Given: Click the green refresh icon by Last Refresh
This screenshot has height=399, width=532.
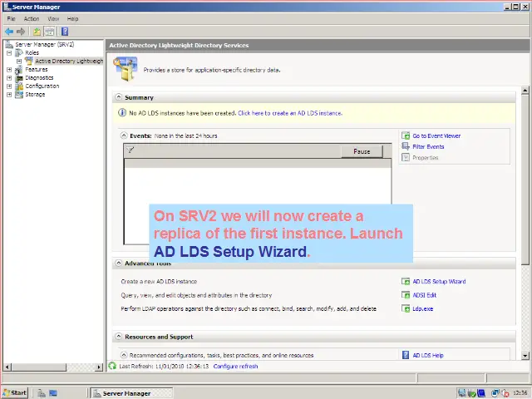Looking at the screenshot, I should coord(112,366).
